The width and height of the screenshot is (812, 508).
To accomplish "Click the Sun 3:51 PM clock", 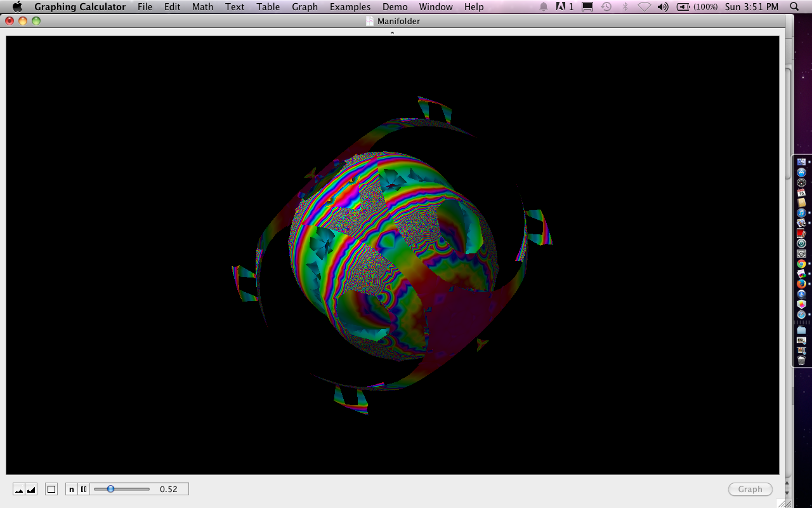I will point(752,6).
